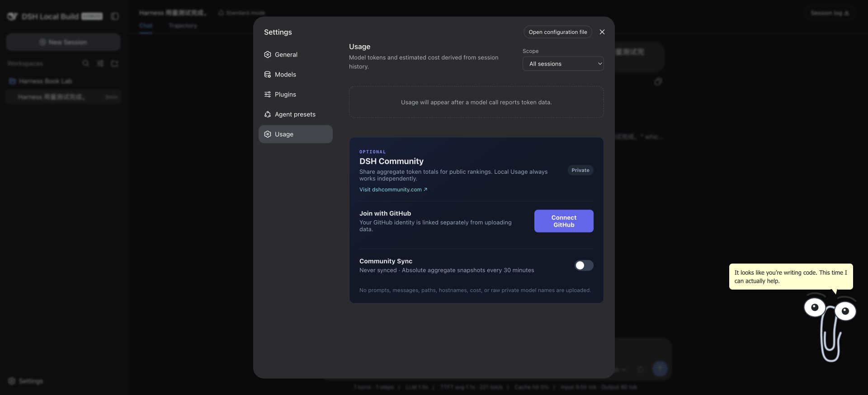Image resolution: width=868 pixels, height=395 pixels.
Task: Open the configuration file
Action: point(558,32)
